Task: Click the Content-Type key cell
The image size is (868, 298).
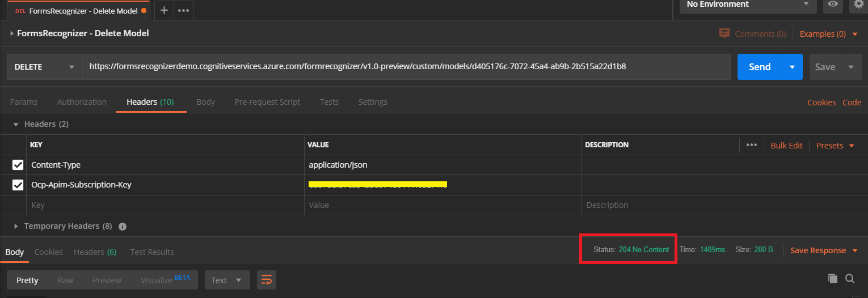Action: [x=165, y=165]
